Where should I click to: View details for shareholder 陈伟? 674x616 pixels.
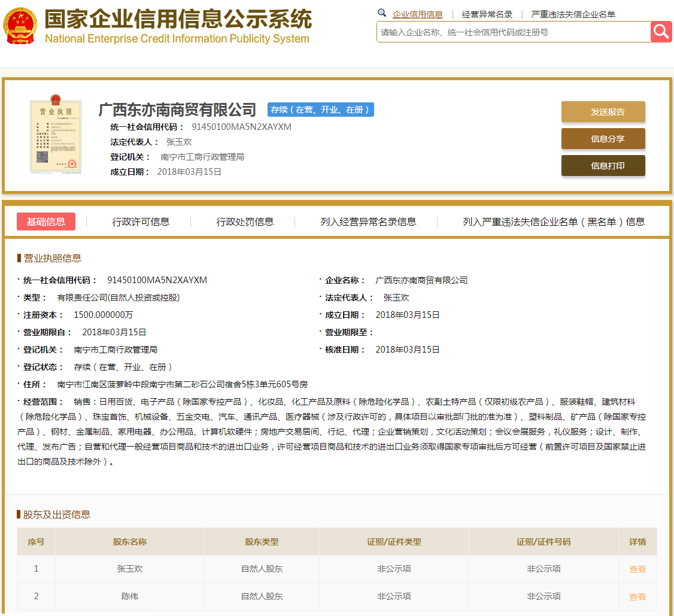point(637,597)
